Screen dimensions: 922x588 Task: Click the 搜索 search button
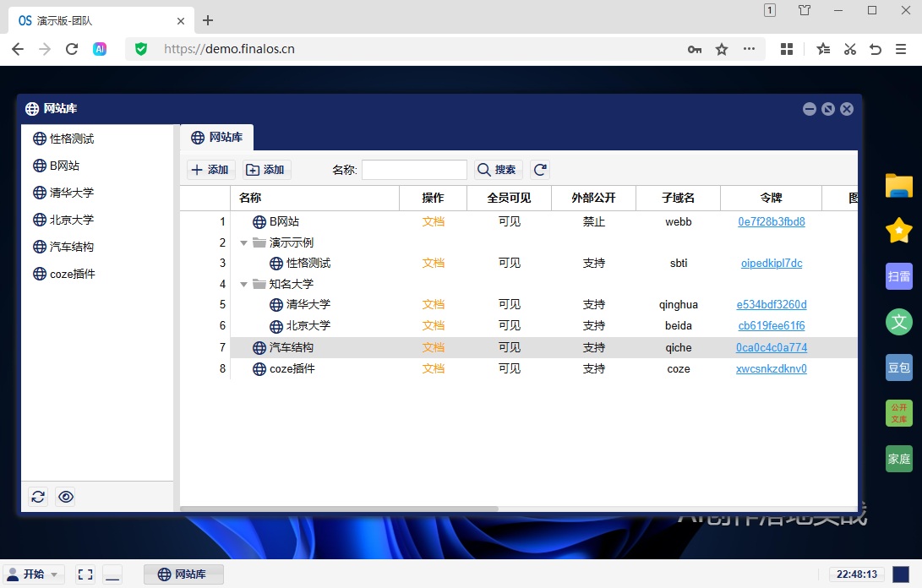498,170
